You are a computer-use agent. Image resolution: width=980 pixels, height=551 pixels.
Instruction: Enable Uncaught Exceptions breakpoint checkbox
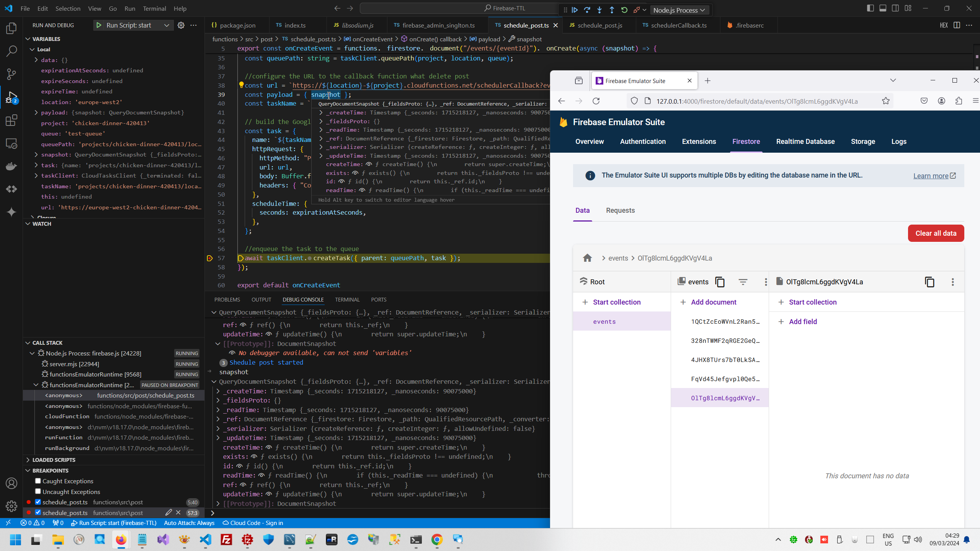(x=38, y=491)
